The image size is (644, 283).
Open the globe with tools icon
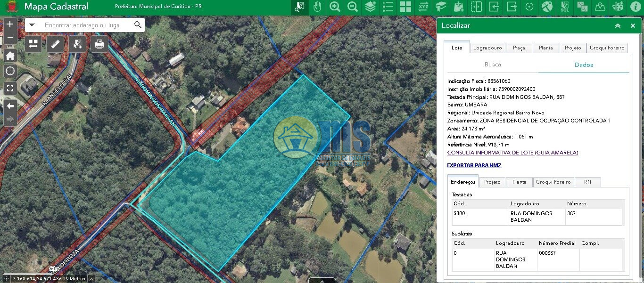(x=547, y=7)
